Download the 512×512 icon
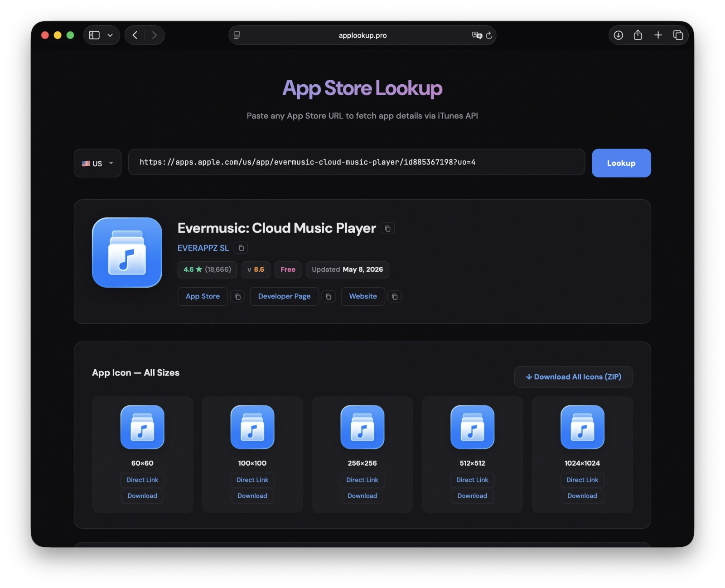This screenshot has height=588, width=725. [472, 496]
